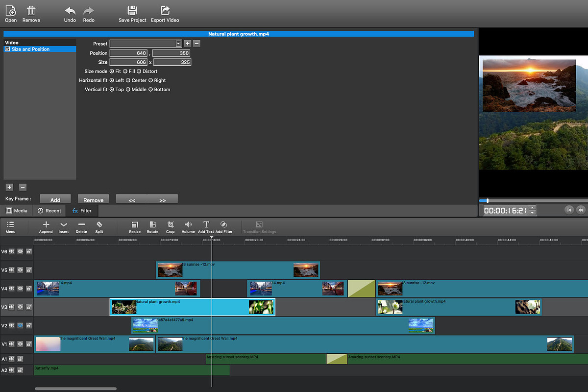
Task: Remove preset with minus button
Action: tap(196, 44)
